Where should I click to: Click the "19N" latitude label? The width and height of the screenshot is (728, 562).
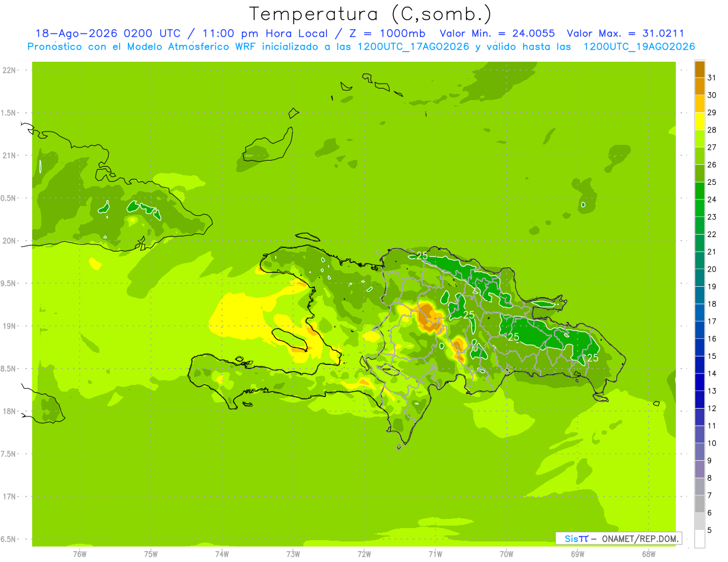(x=9, y=326)
